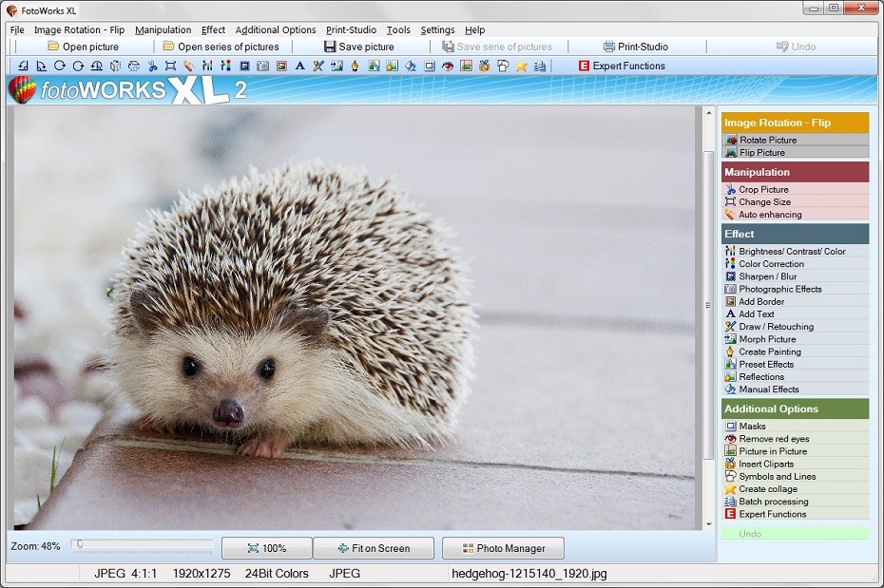The height and width of the screenshot is (588, 884).
Task: Click the red-eye removal icon on the toolbar
Action: [447, 66]
